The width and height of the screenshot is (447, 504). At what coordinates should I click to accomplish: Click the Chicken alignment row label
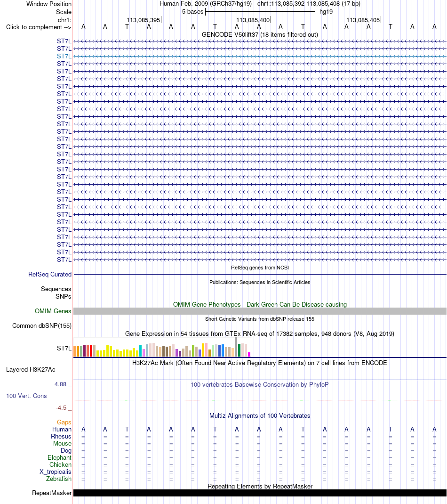click(60, 465)
